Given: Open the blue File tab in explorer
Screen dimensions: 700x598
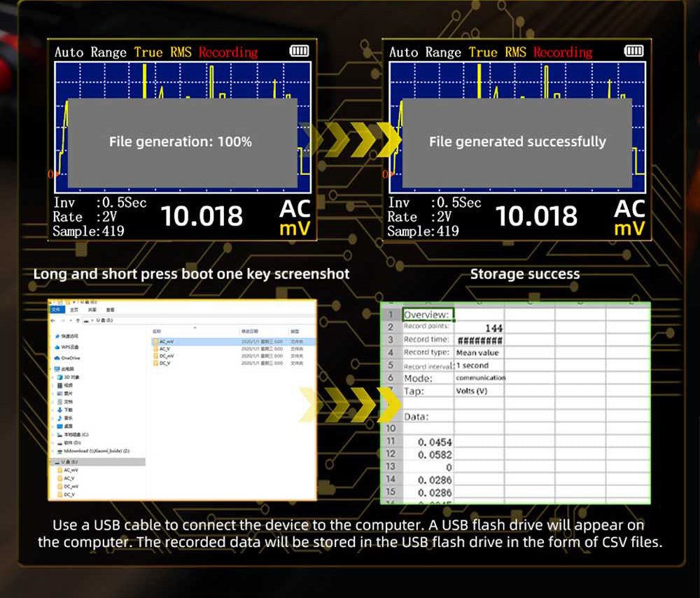Looking at the screenshot, I should (x=57, y=309).
